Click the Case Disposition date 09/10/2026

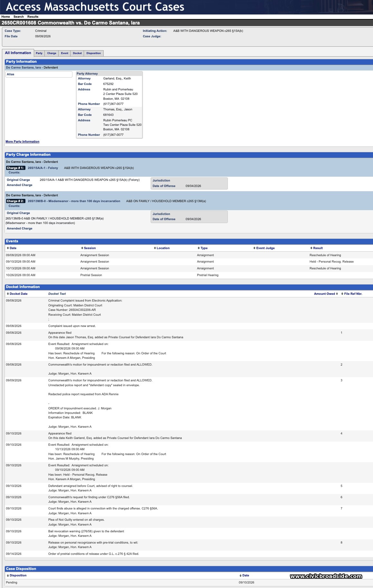pos(247,583)
